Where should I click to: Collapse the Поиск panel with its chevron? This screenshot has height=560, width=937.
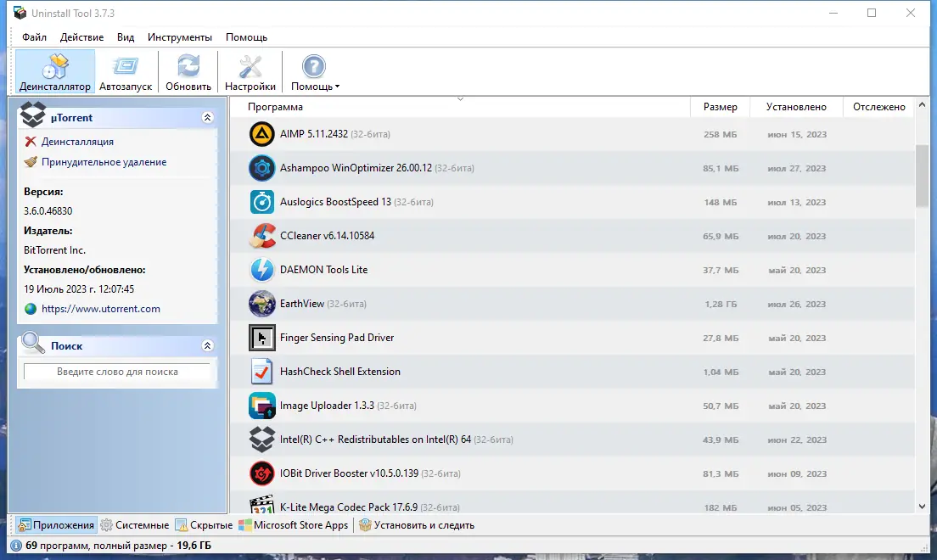(x=207, y=344)
